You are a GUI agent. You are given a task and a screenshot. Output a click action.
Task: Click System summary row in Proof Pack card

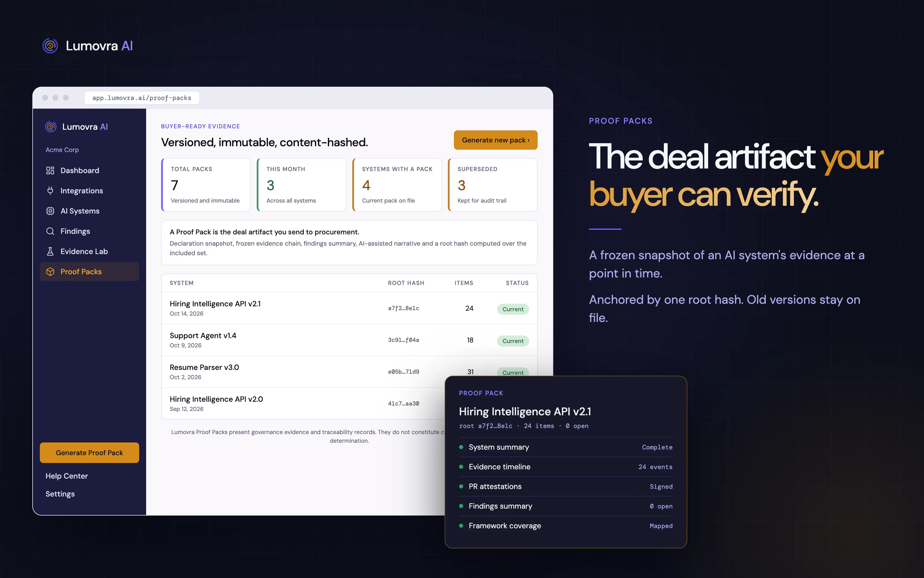(565, 447)
